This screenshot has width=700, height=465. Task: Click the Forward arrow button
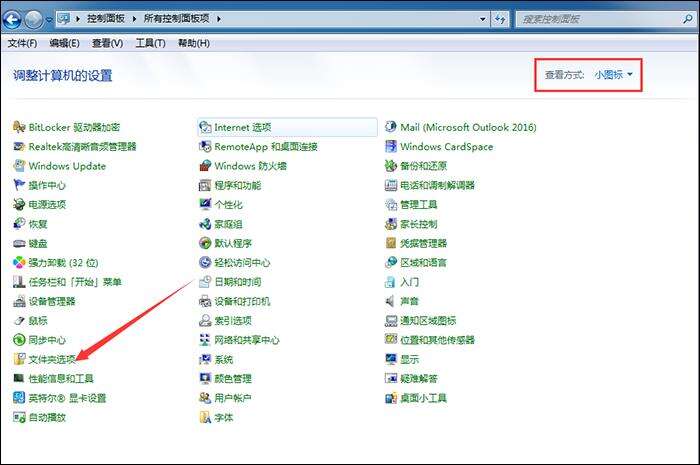(33, 19)
